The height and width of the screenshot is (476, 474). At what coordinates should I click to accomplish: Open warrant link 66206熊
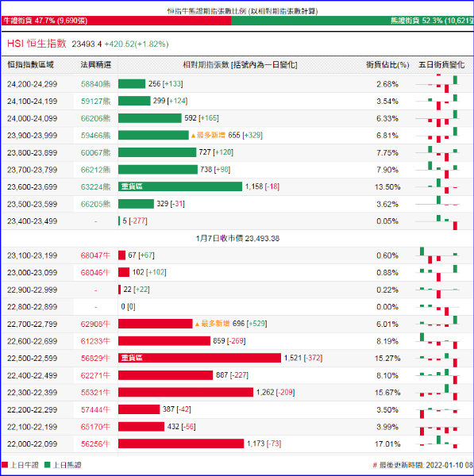coord(95,118)
